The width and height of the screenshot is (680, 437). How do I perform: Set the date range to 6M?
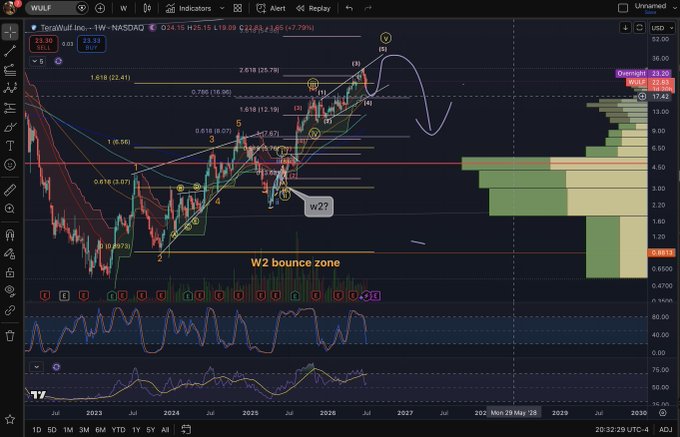[101, 430]
